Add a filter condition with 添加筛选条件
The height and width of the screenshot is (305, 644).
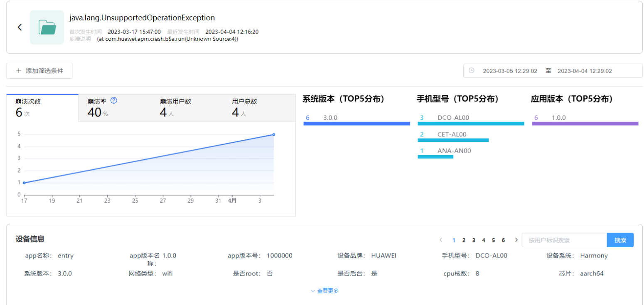tap(39, 71)
